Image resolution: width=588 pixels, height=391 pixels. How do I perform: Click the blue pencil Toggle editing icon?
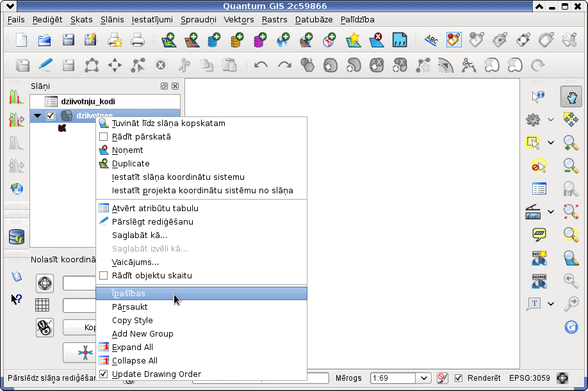(x=45, y=65)
